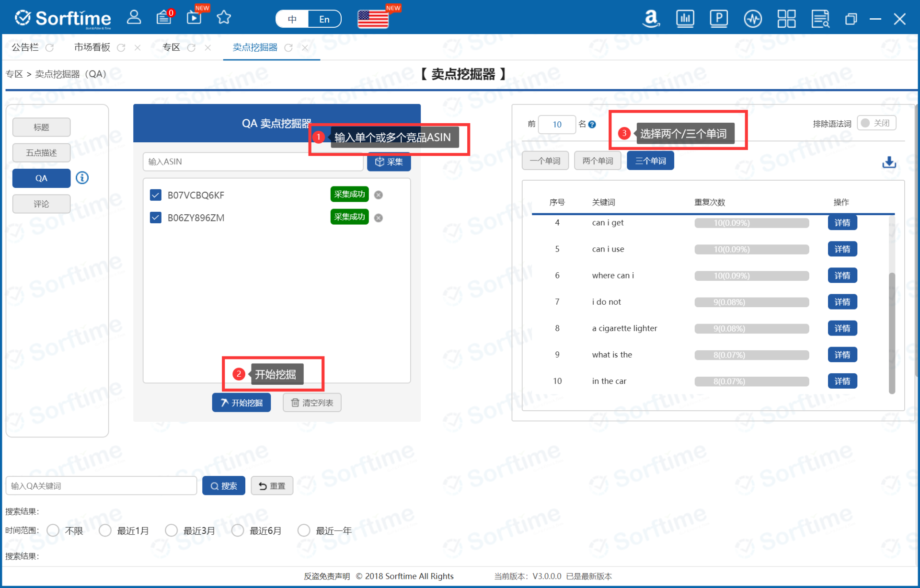Refresh the 市场看板 tab
Viewport: 920px width, 588px height.
pyautogui.click(x=121, y=47)
